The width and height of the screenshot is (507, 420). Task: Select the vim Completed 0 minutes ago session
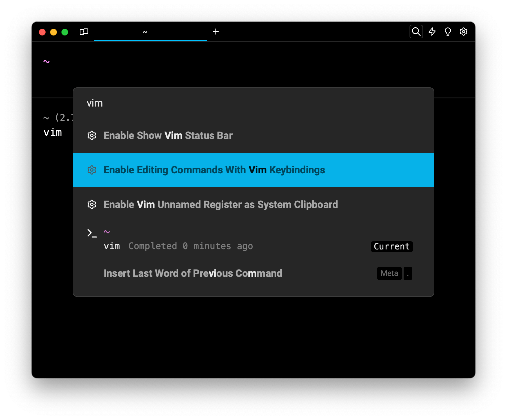pos(178,246)
